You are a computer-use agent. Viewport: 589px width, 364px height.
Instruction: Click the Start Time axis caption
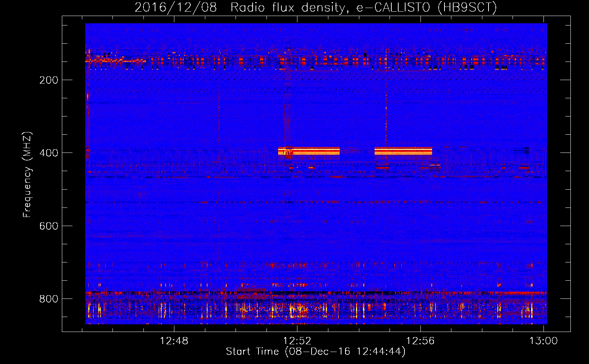pyautogui.click(x=316, y=352)
